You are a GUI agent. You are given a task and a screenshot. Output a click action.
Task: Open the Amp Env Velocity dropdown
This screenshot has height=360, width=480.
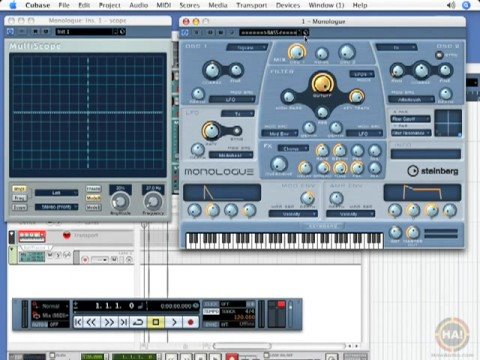click(350, 214)
